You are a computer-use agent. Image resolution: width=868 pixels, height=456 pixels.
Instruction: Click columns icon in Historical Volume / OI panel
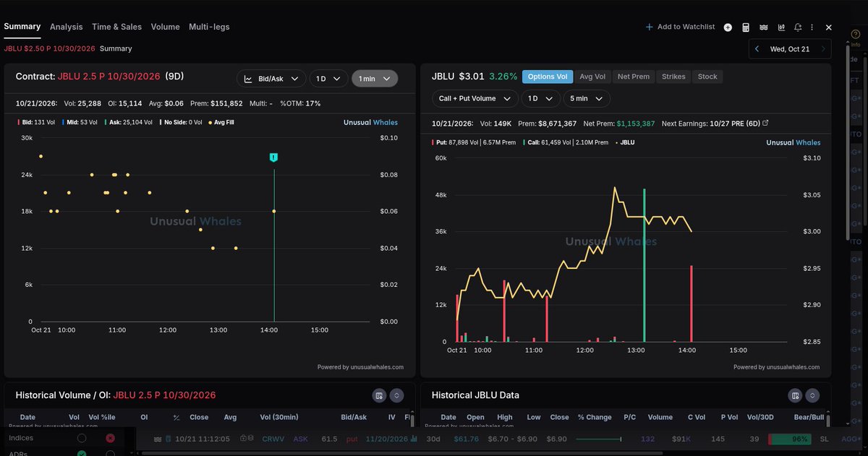[378, 395]
